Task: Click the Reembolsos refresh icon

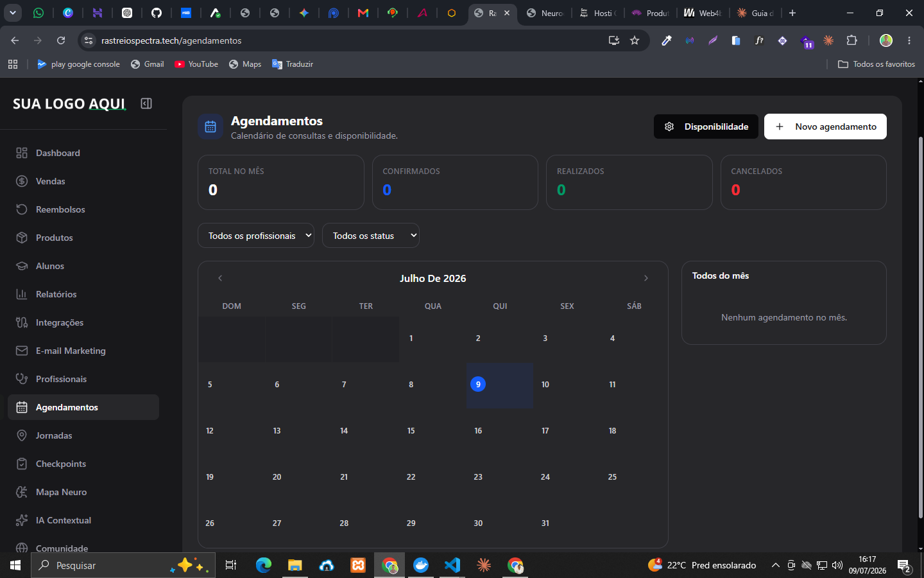Action: tap(22, 209)
